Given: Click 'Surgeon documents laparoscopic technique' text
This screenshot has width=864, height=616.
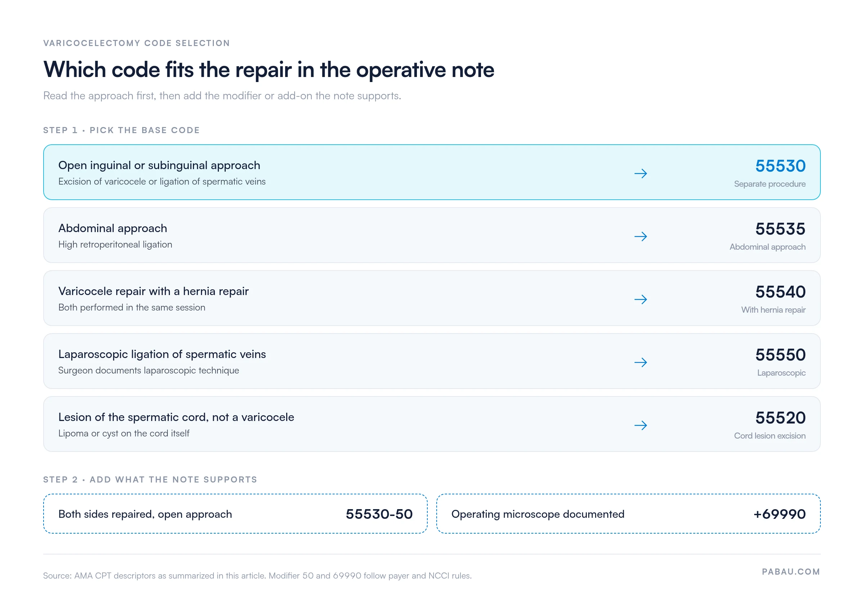Looking at the screenshot, I should pyautogui.click(x=149, y=371).
